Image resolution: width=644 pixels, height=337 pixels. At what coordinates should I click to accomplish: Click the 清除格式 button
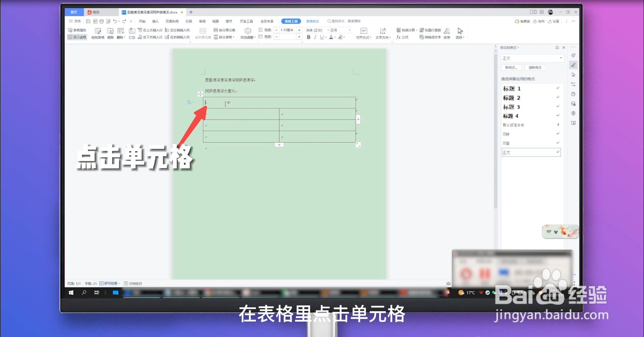point(535,68)
